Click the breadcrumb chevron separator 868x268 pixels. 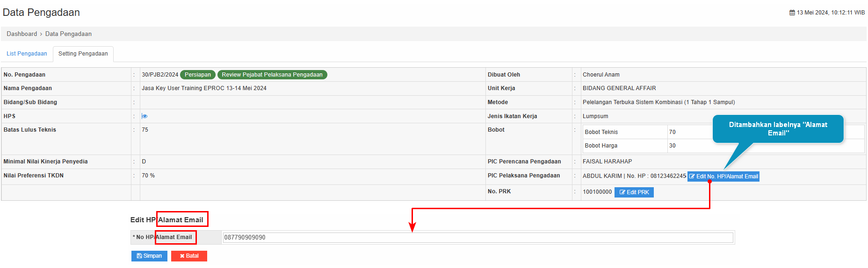(x=41, y=34)
